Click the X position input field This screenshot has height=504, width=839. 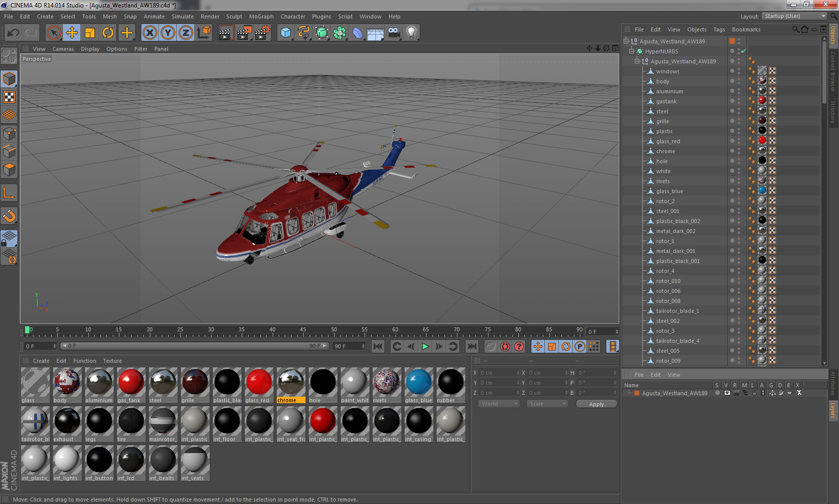click(x=499, y=373)
